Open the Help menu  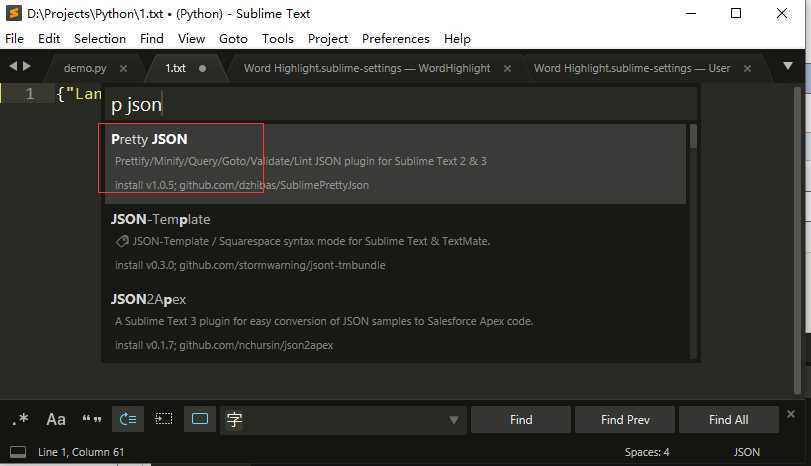pyautogui.click(x=457, y=39)
